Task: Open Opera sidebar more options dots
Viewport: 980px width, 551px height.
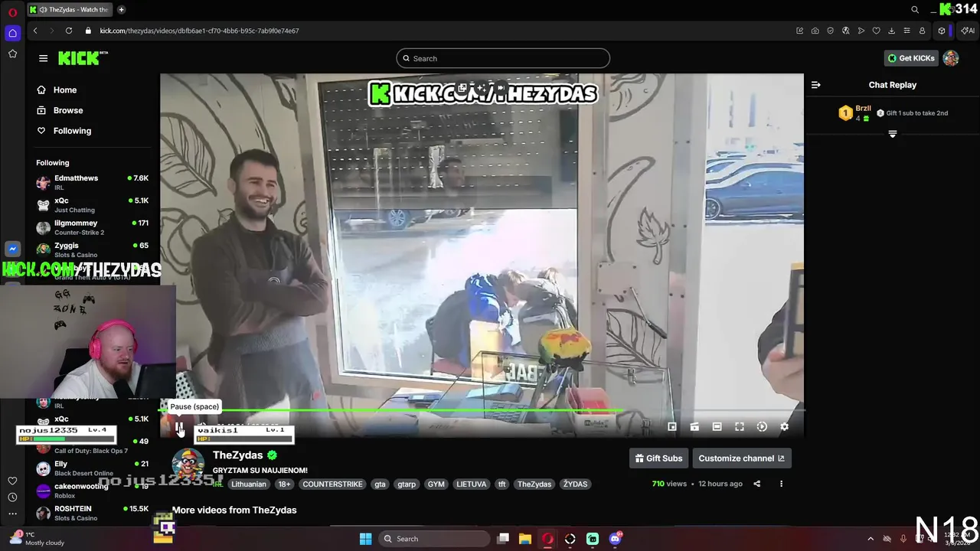Action: pyautogui.click(x=12, y=514)
